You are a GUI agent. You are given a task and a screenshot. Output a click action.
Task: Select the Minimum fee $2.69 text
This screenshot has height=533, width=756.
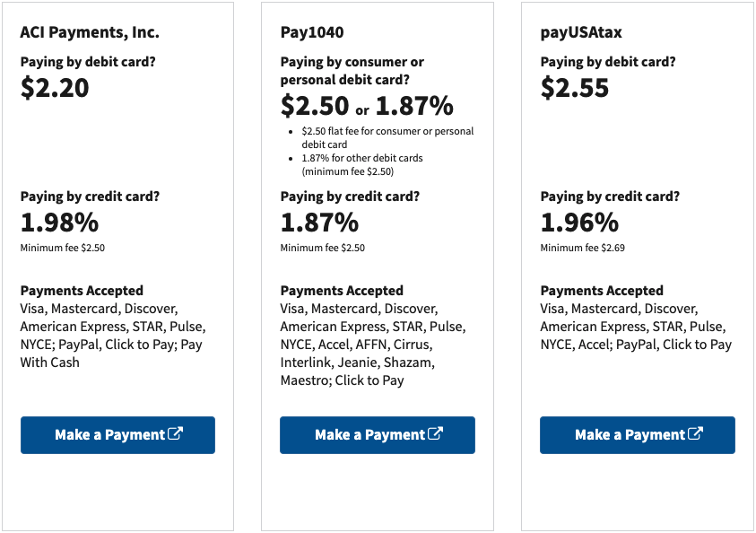pos(571,248)
